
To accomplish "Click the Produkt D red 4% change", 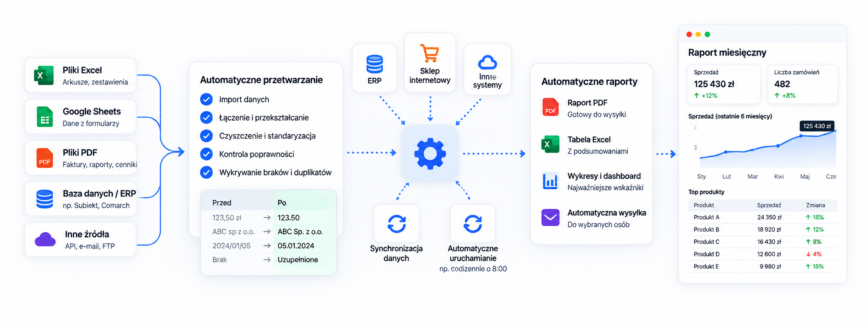I will click(x=814, y=254).
